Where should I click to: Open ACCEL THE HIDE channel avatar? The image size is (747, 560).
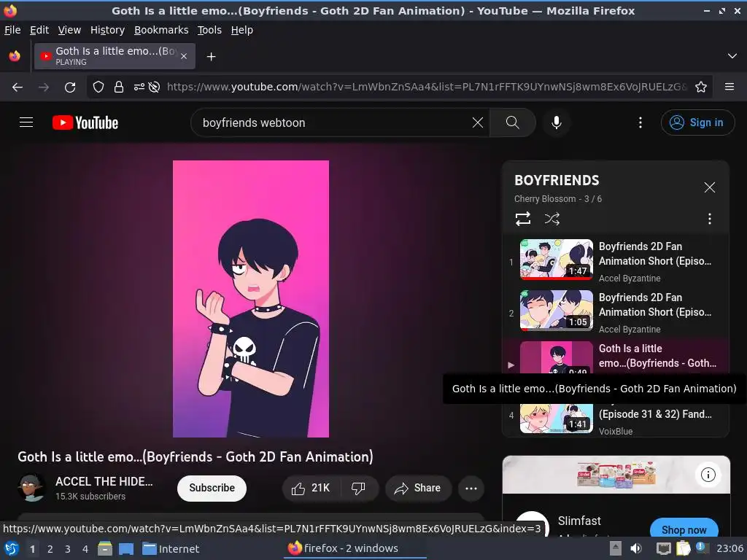pos(31,488)
